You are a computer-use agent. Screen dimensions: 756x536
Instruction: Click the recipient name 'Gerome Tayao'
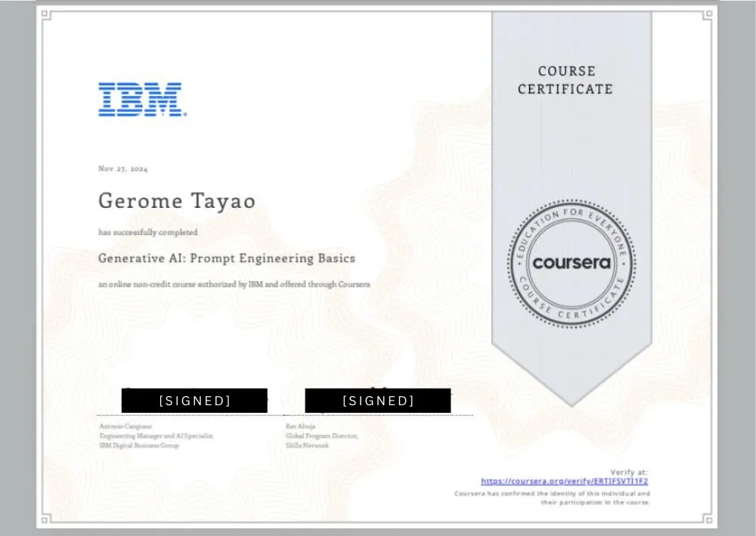(176, 201)
